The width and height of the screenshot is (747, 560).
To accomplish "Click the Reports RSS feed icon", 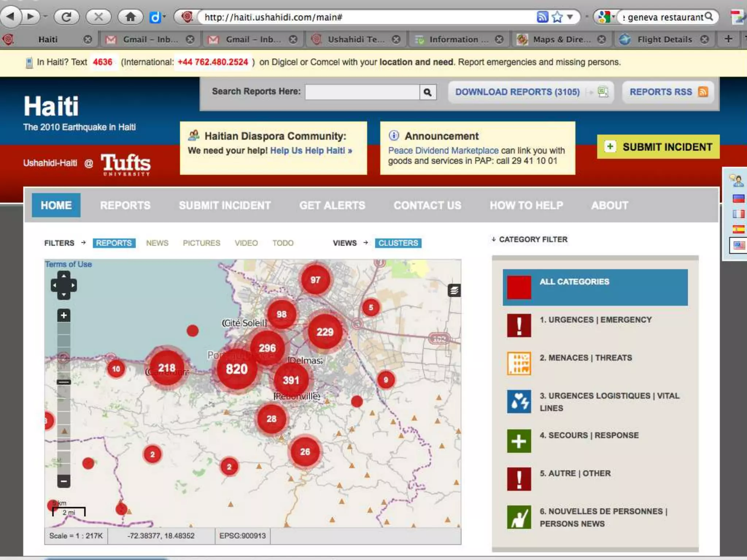I will pos(703,92).
